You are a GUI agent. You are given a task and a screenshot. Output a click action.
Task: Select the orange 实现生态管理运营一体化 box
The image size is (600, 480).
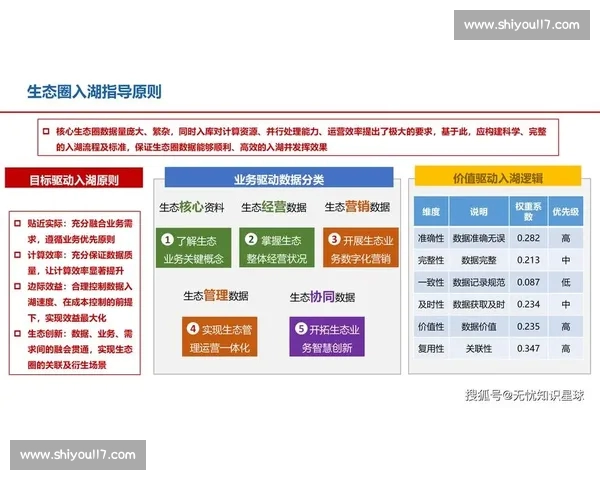tap(220, 337)
